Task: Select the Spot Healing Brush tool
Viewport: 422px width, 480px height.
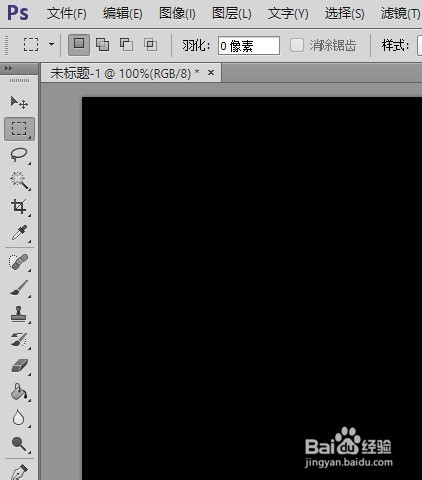Action: click(19, 262)
